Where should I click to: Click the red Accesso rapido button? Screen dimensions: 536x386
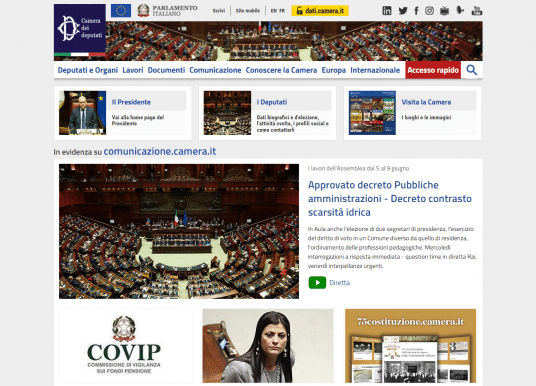433,70
